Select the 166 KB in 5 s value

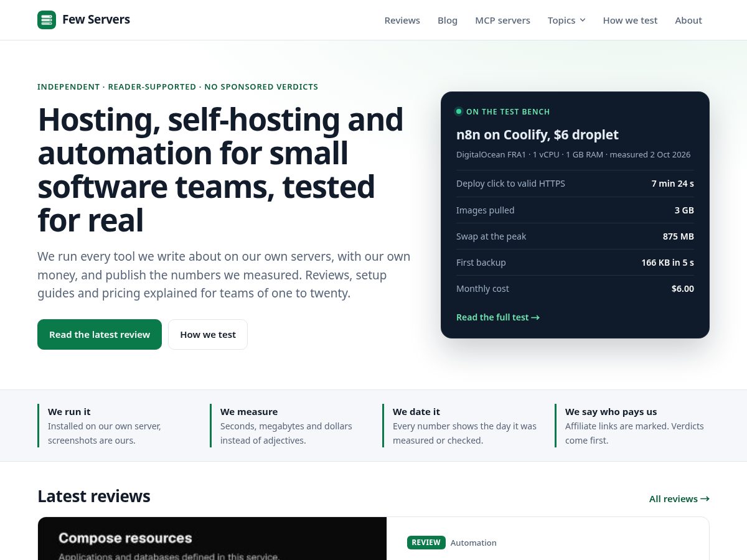coord(667,263)
